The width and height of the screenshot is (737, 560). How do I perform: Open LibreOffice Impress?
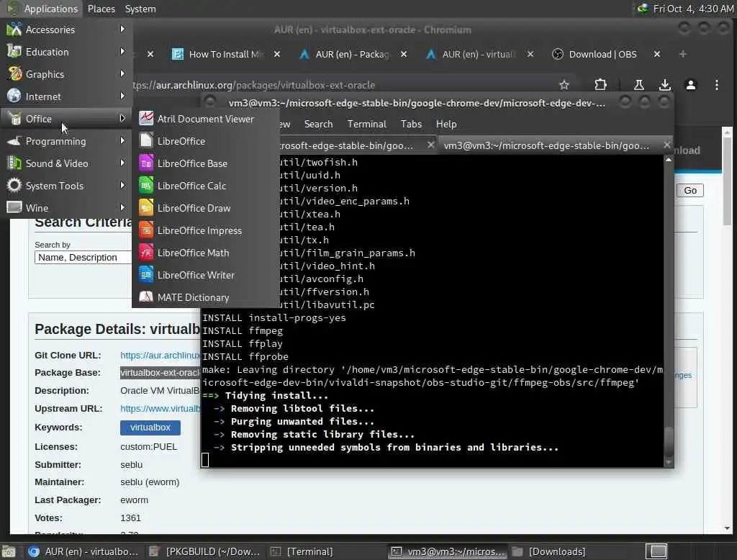(206, 230)
